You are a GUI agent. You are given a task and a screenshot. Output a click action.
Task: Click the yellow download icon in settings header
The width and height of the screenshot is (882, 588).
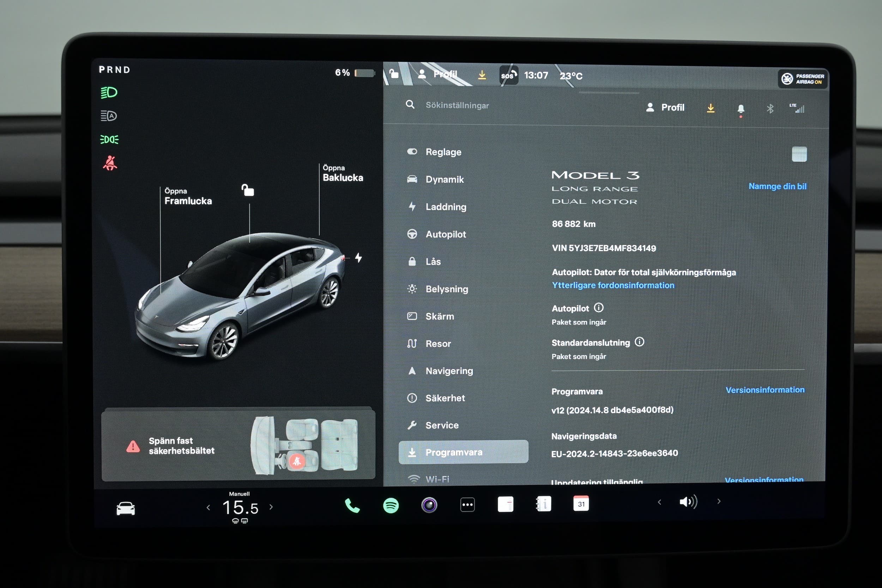[711, 108]
